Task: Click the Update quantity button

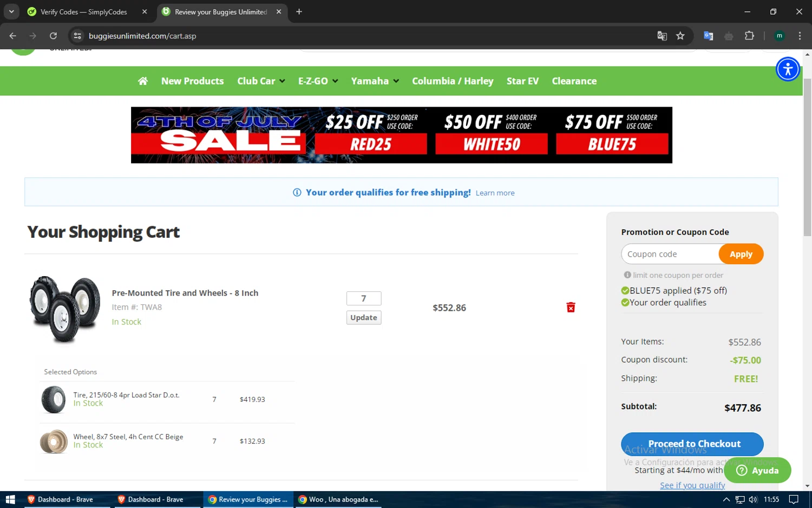Action: (x=364, y=317)
